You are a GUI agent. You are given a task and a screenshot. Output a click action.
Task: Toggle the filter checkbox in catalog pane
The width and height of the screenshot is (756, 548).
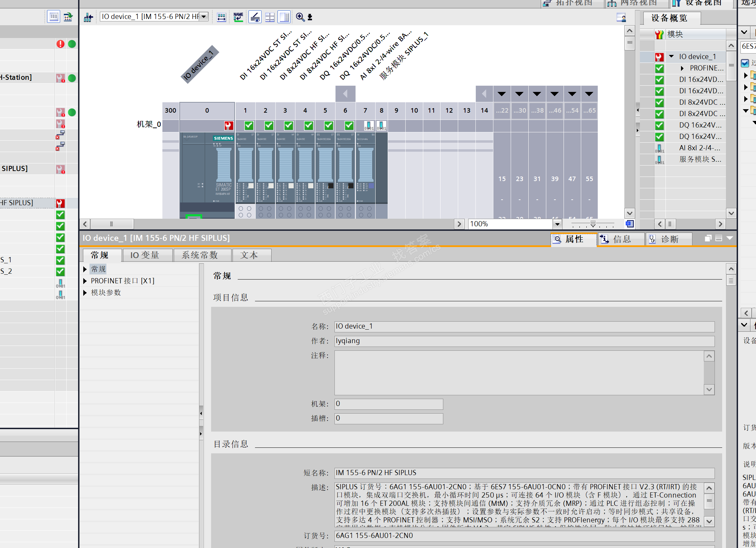(745, 63)
